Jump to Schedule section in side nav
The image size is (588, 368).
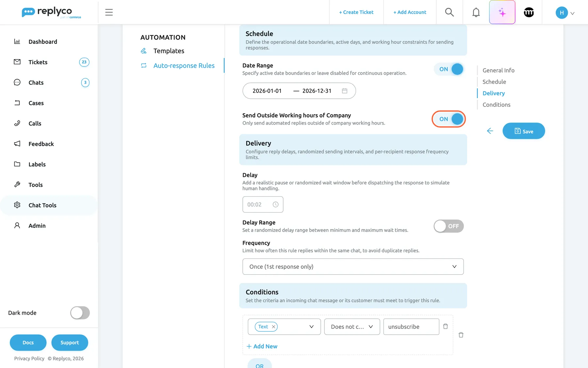[494, 82]
